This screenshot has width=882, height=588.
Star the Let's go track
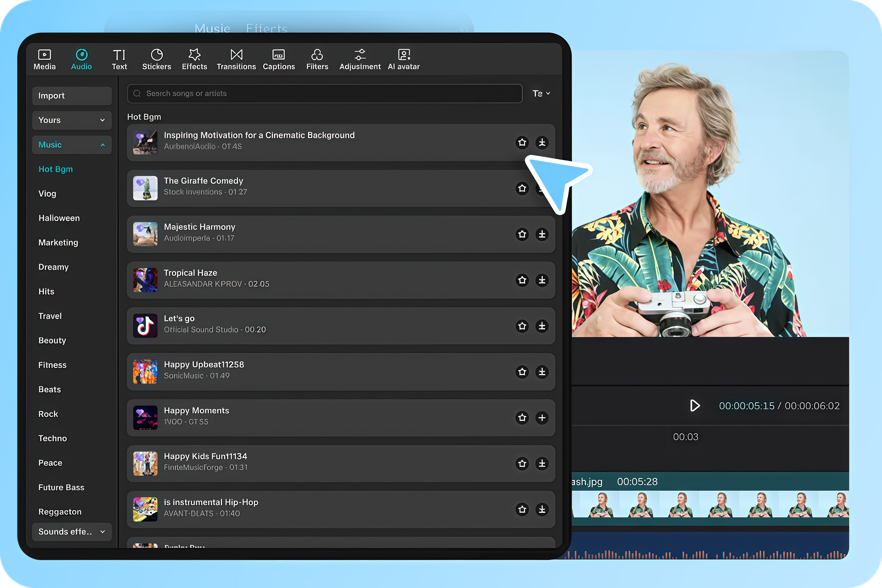point(522,326)
